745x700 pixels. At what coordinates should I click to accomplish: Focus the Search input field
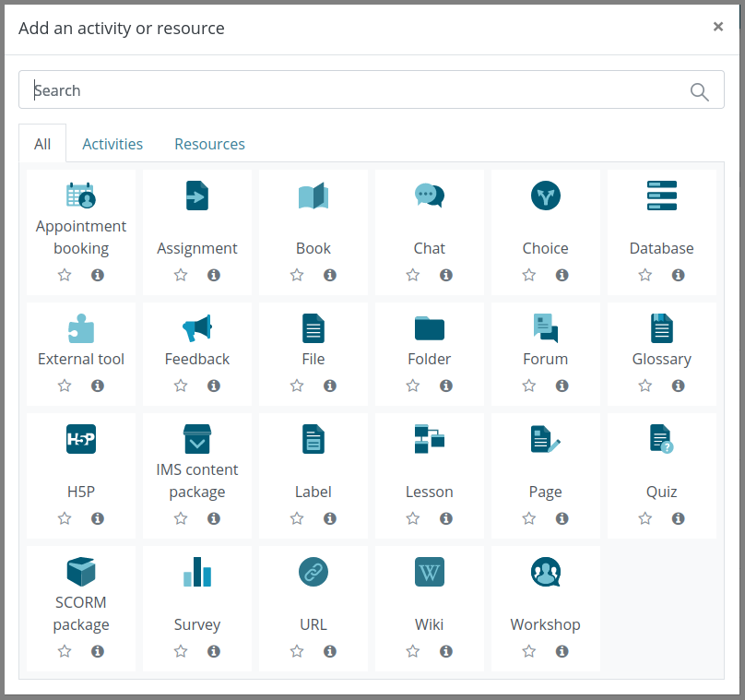point(371,89)
